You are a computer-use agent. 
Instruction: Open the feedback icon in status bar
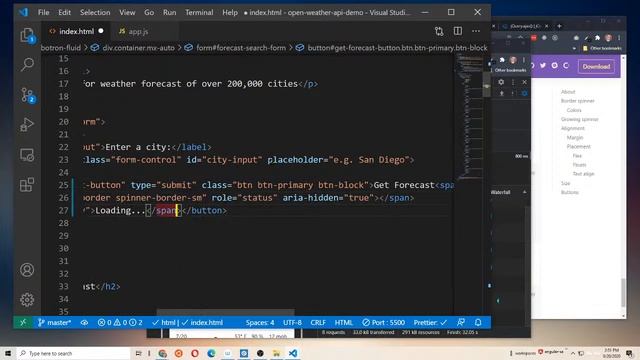[x=461, y=322]
